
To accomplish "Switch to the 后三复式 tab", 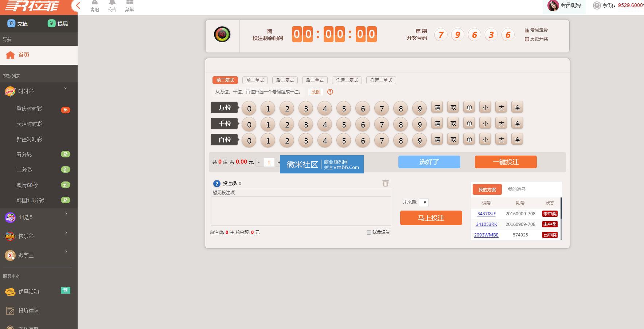I will coord(285,80).
